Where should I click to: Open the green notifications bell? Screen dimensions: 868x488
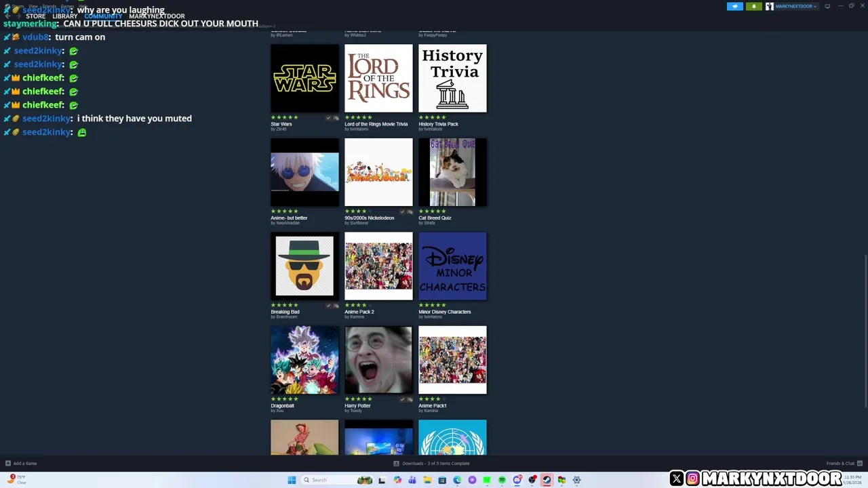[753, 6]
